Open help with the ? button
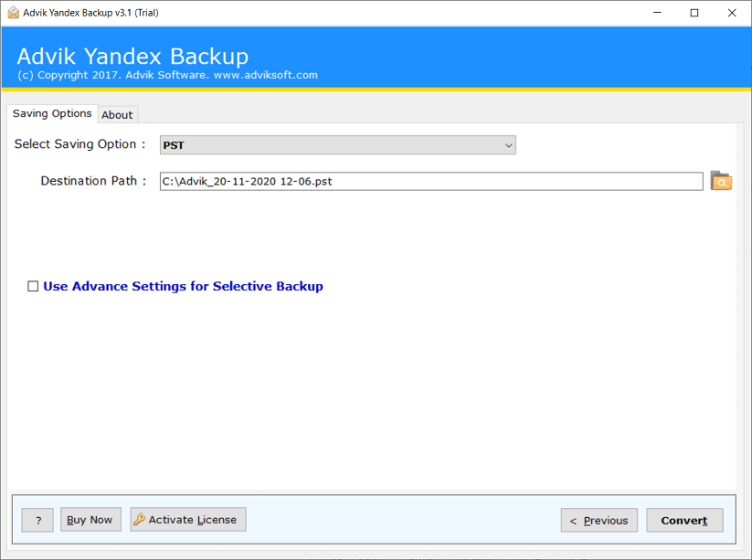This screenshot has height=560, width=752. pos(37,520)
